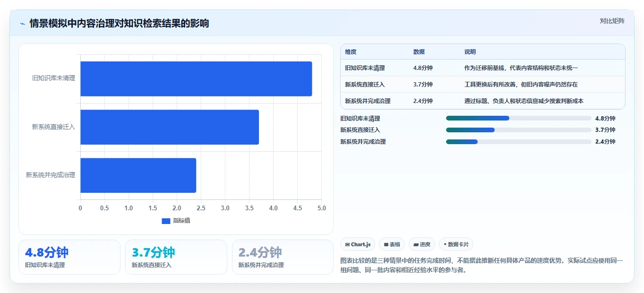Click the 旧知识库未清理 table row name
The image size is (644, 293).
tap(365, 68)
